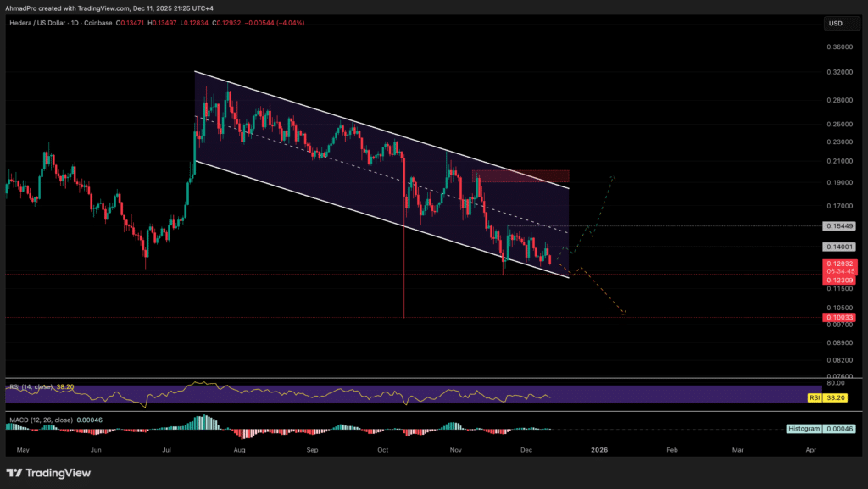Image resolution: width=868 pixels, height=489 pixels.
Task: Click the TradingView logo icon
Action: click(x=15, y=472)
